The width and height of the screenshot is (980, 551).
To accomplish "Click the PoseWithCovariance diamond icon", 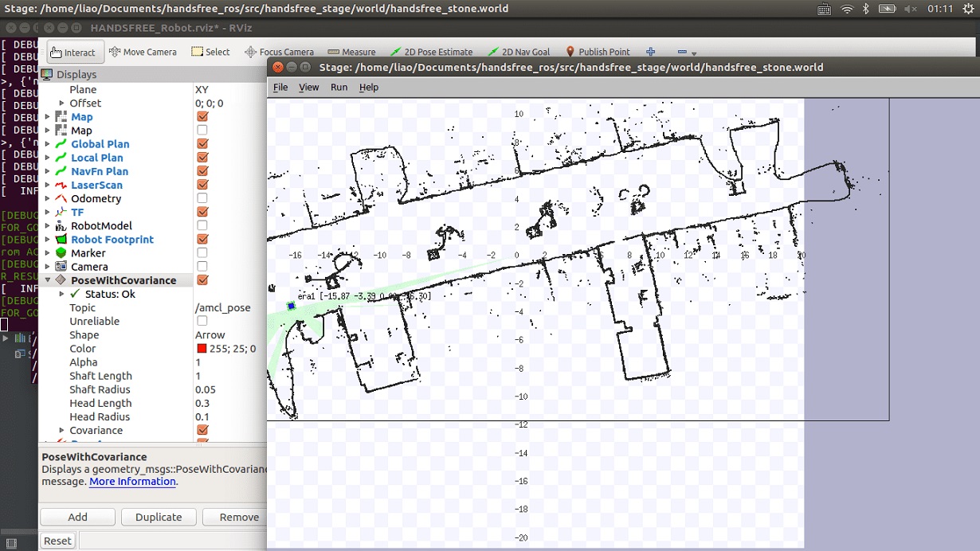I will coord(61,280).
